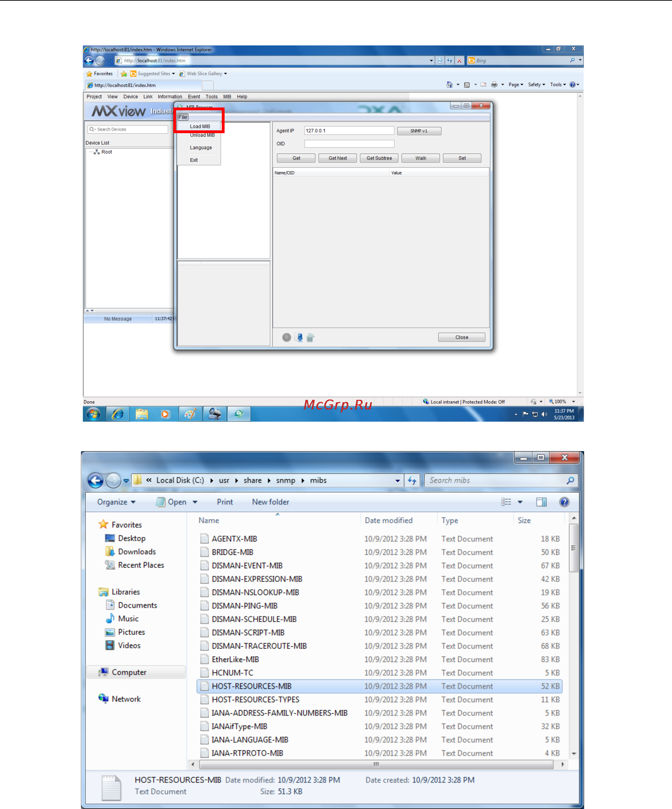The image size is (672, 809).
Task: Click Explorer help question mark icon
Action: tap(564, 502)
